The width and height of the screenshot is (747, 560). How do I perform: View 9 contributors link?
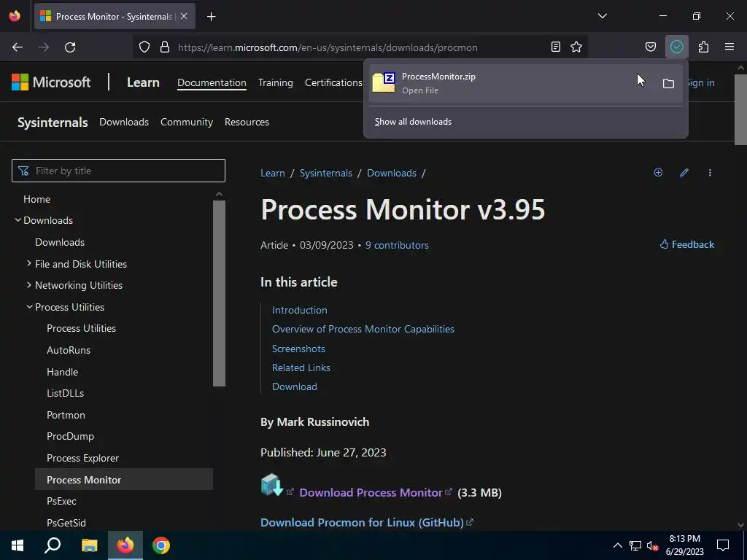pyautogui.click(x=397, y=245)
